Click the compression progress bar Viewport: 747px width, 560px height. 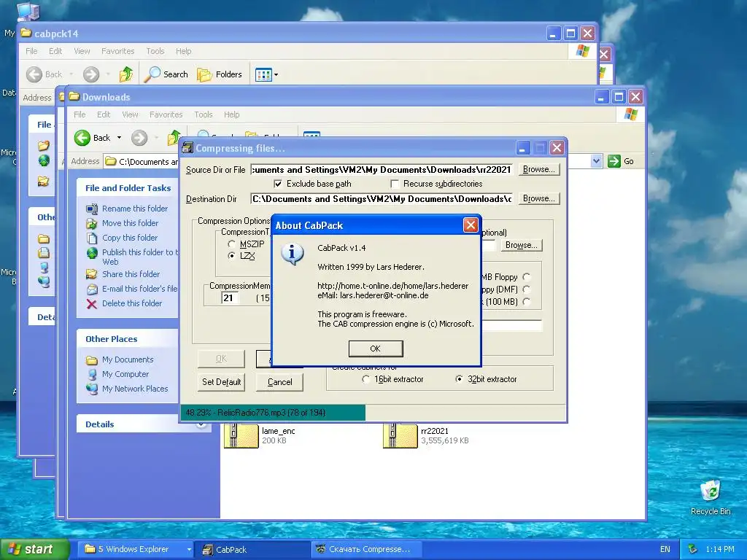click(x=373, y=413)
